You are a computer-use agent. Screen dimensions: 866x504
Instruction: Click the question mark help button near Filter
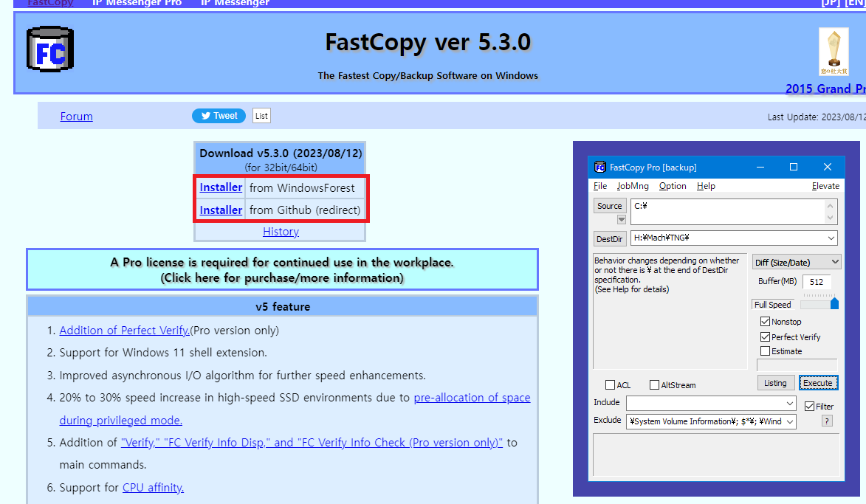(827, 421)
